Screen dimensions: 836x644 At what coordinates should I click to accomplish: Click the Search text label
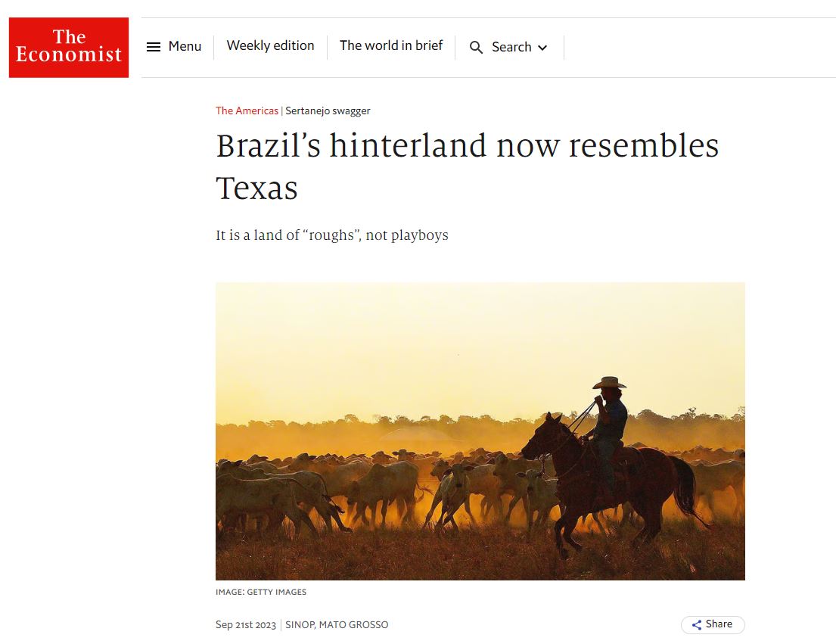[x=511, y=48]
